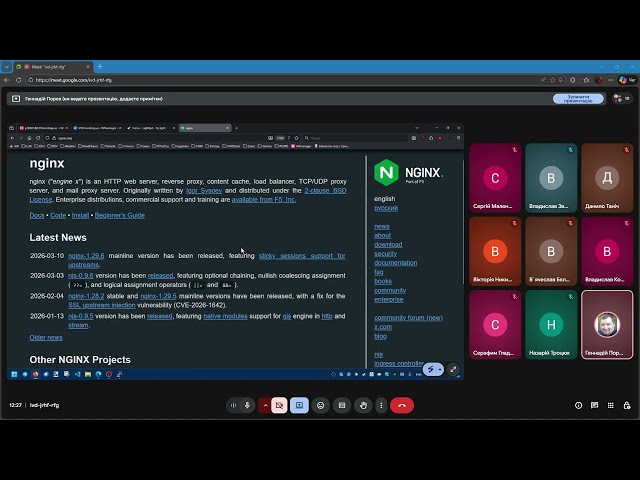
Task: Open Edge extensions icon
Action: (x=573, y=80)
